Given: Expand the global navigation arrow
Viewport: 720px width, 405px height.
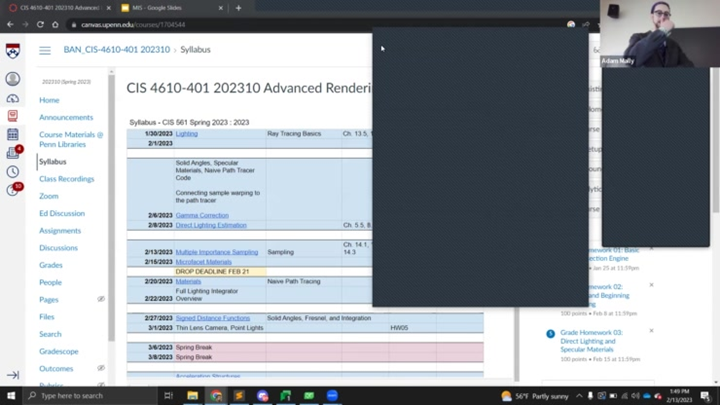Looking at the screenshot, I should point(13,375).
